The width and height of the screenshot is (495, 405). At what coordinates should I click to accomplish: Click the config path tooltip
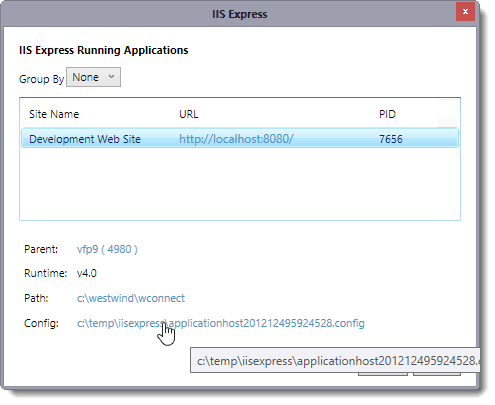pos(335,360)
